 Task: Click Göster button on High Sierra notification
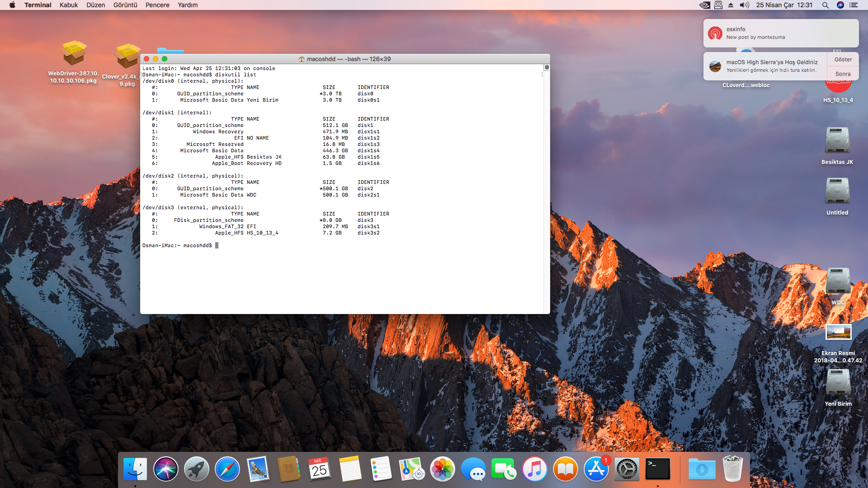(843, 60)
